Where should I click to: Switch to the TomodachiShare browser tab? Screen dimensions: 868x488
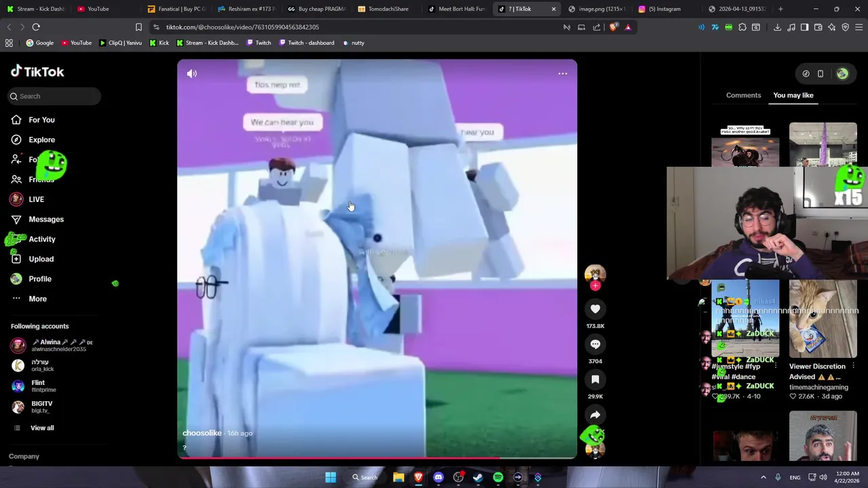coord(388,9)
